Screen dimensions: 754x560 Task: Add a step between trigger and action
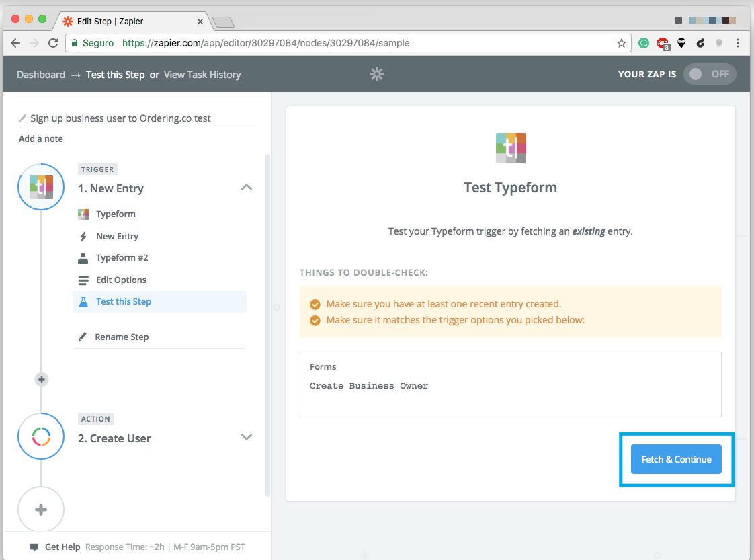coord(42,380)
